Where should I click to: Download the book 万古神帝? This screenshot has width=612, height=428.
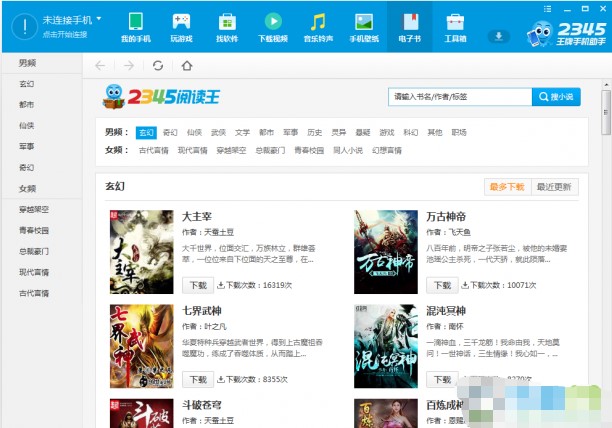coord(442,285)
